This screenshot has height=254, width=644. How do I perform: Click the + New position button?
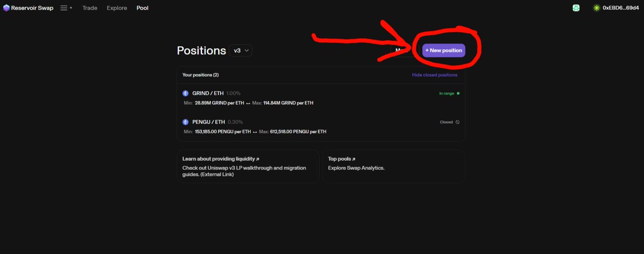point(443,50)
